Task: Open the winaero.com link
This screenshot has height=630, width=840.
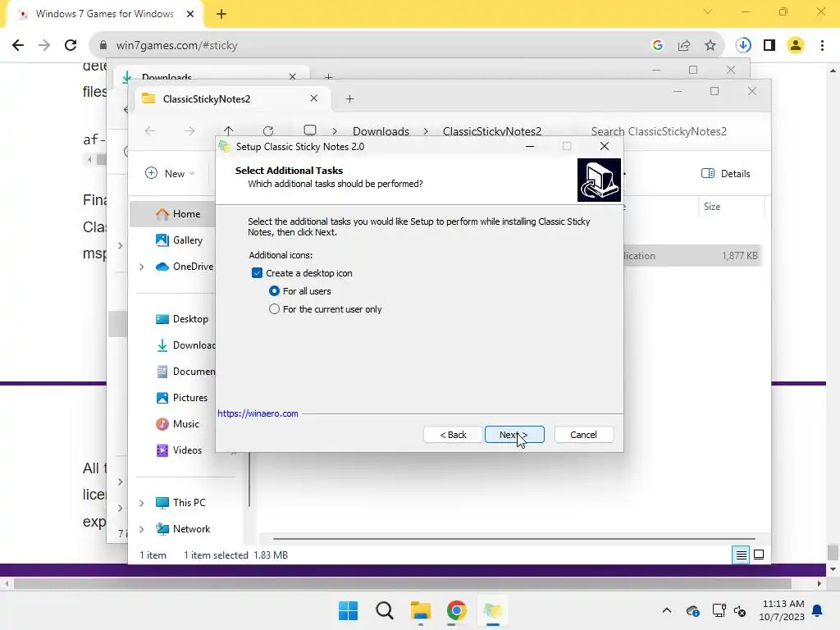Action: (x=258, y=413)
